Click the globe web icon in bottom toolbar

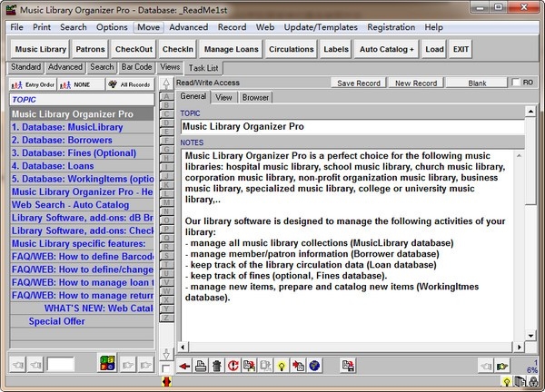tap(314, 366)
